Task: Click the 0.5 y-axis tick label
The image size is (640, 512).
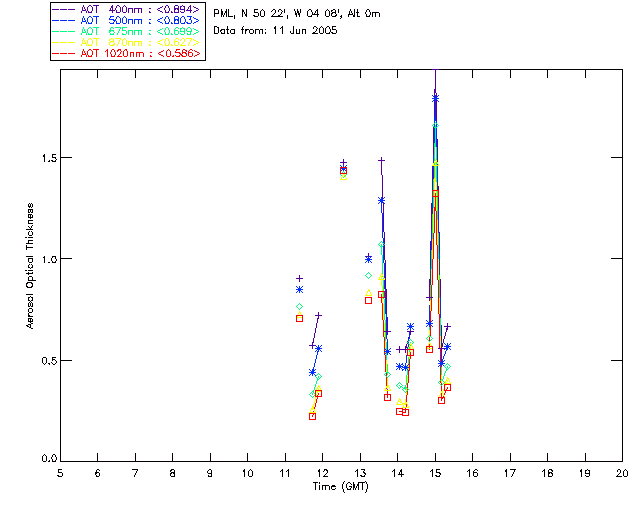Action: pos(49,361)
